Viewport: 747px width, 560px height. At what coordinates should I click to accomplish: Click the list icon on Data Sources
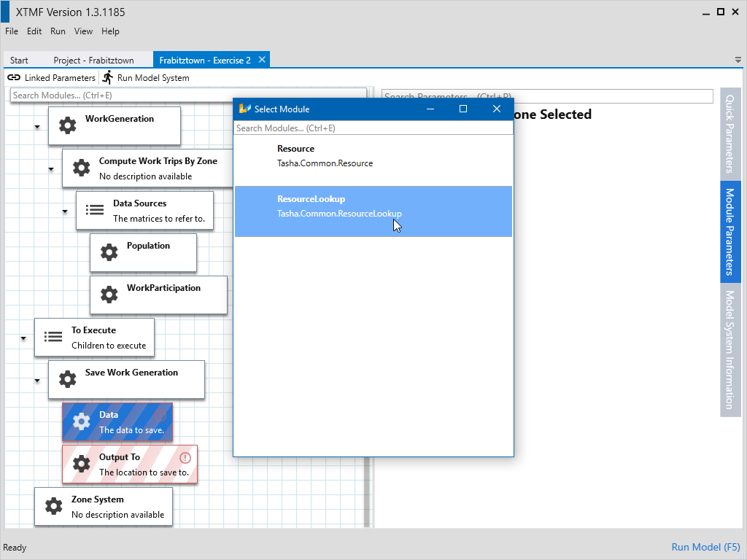95,210
